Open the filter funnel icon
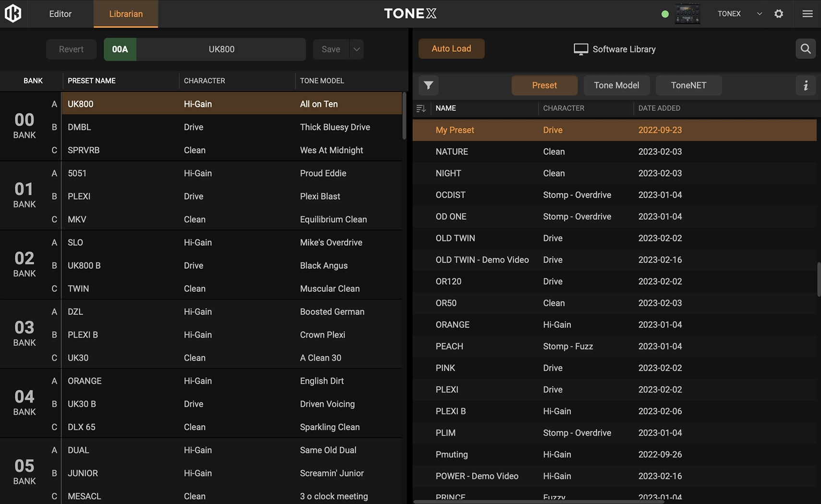This screenshot has width=821, height=504. point(428,85)
